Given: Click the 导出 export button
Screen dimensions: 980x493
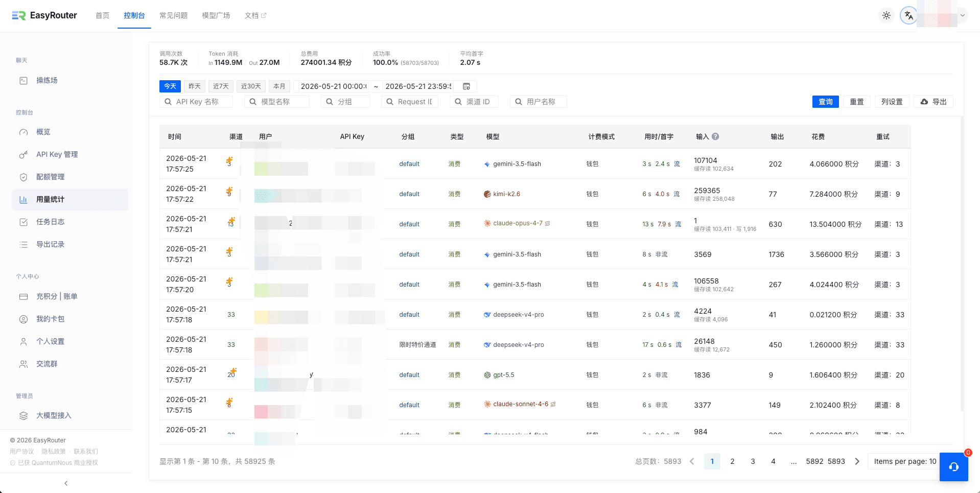Looking at the screenshot, I should coord(934,102).
